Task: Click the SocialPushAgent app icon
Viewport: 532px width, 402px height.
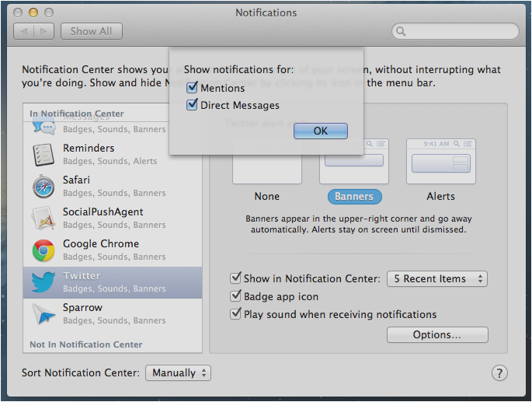Action: [43, 218]
